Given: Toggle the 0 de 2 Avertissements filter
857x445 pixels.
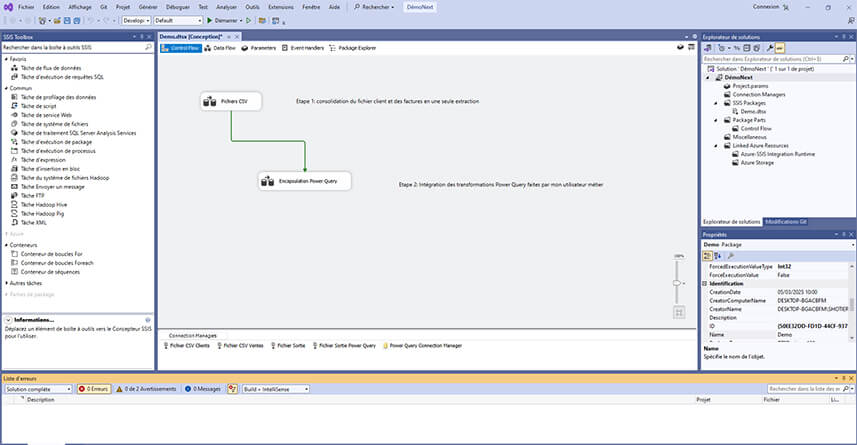Looking at the screenshot, I should 146,389.
